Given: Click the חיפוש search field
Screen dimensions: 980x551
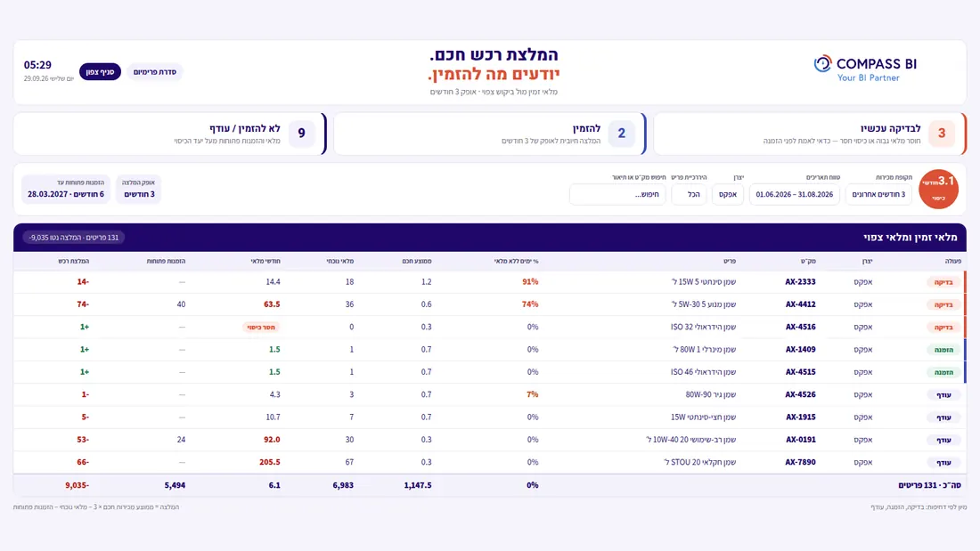Looking at the screenshot, I should [617, 194].
